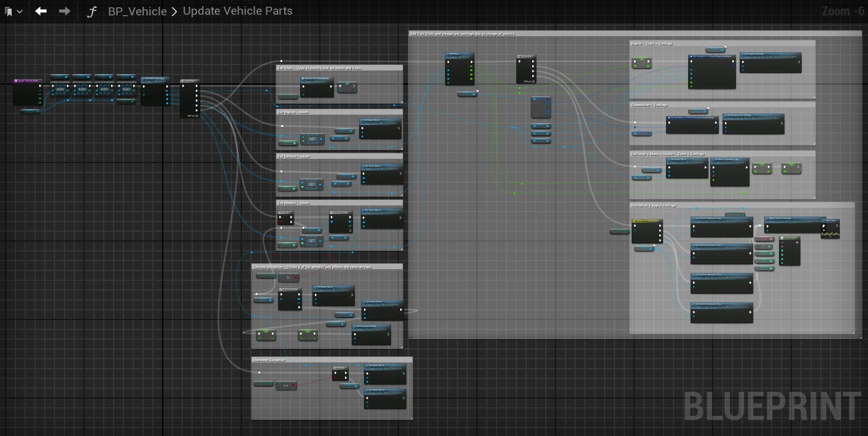Open the BP_Vehicle breadcrumb

[137, 11]
